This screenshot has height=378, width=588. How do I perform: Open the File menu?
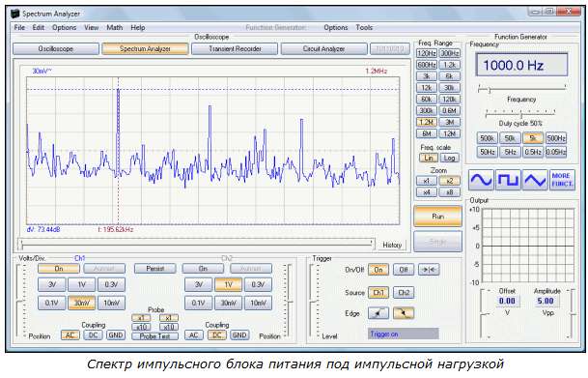click(19, 27)
